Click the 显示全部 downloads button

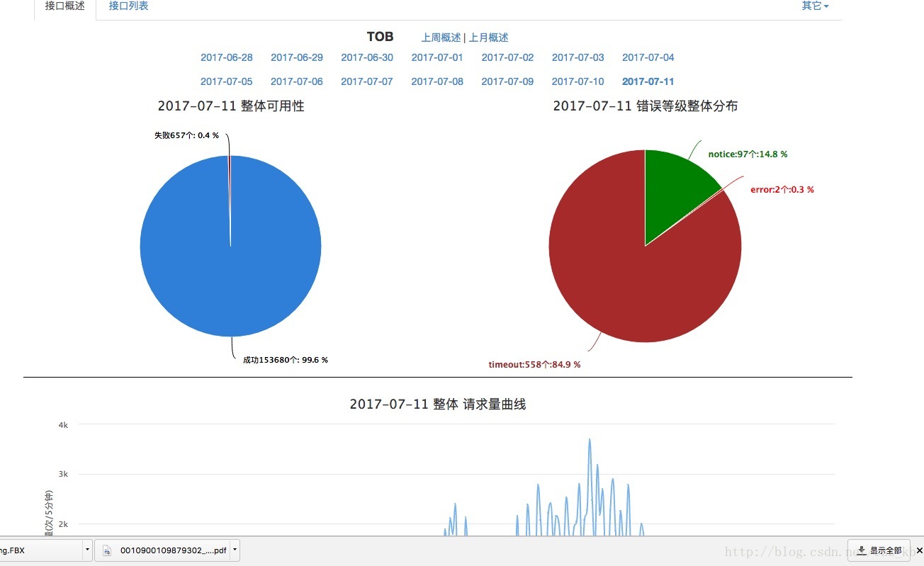[x=879, y=550]
